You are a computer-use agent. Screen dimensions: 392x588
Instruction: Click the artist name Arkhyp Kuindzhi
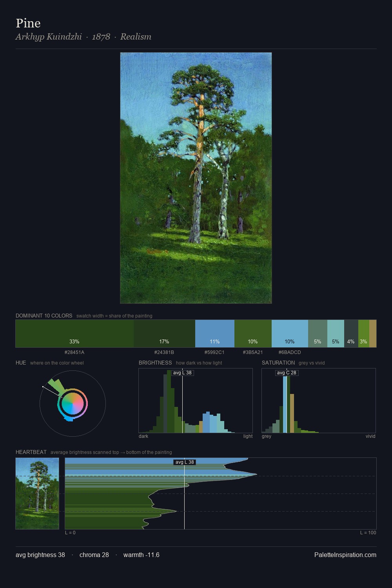tap(49, 37)
